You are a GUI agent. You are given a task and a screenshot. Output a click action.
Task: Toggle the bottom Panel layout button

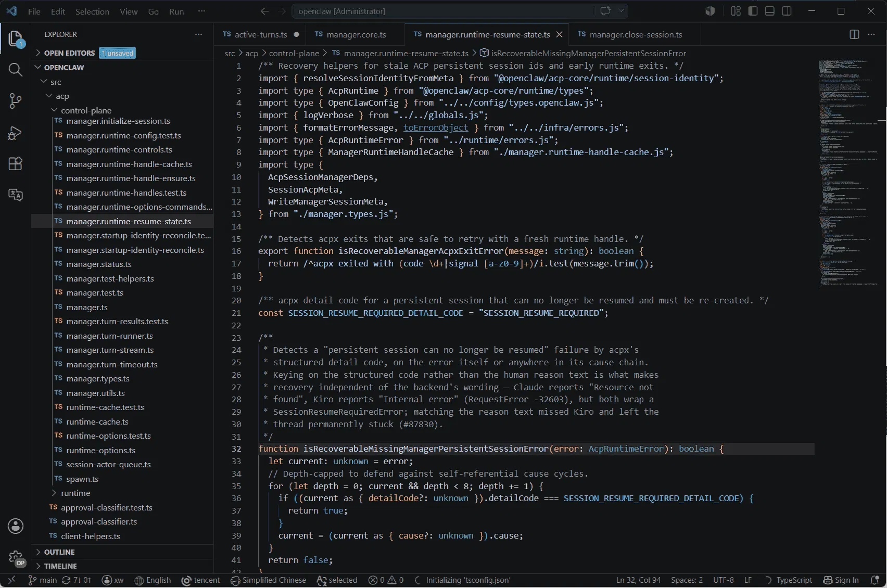pyautogui.click(x=770, y=11)
